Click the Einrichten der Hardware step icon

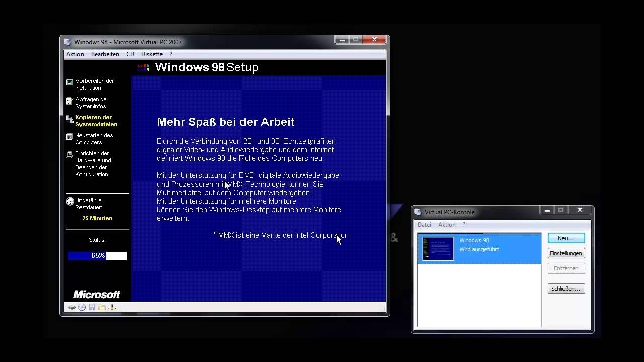coord(70,155)
